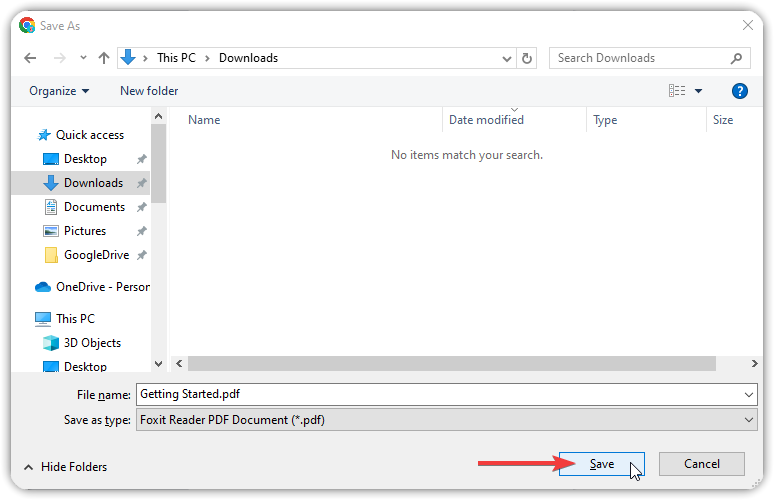Open GoogleDrive folder in navigation pane
This screenshot has height=500, width=774.
96,255
